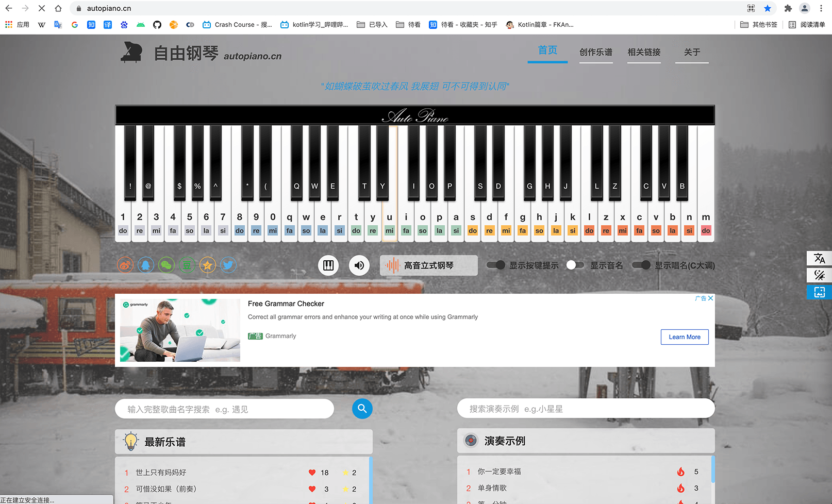Stop page loading with the X button
The width and height of the screenshot is (832, 504).
[x=42, y=8]
